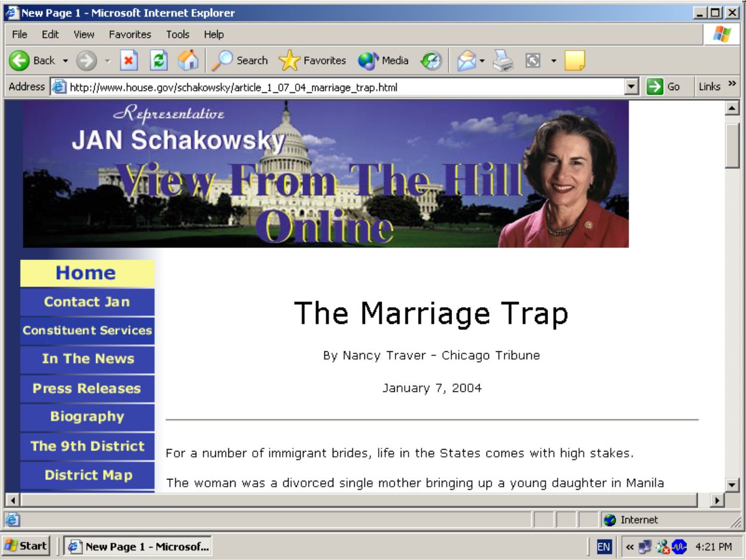Click the Forward arrow button
Viewport: 746px width, 560px height.
tap(87, 60)
